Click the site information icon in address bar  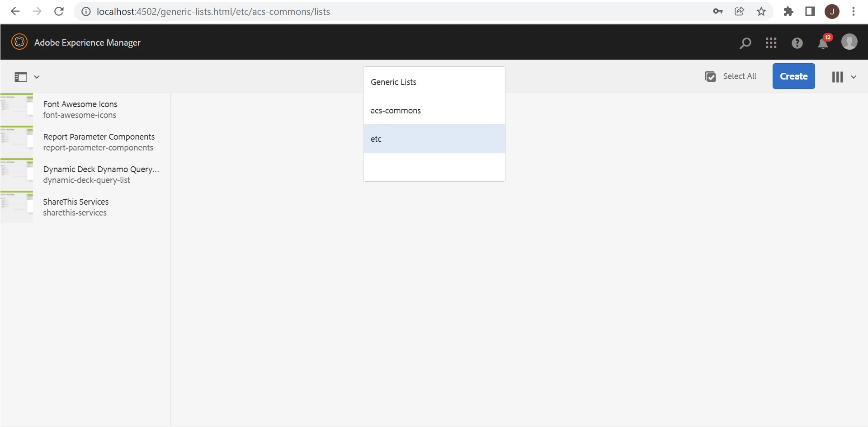pyautogui.click(x=86, y=12)
